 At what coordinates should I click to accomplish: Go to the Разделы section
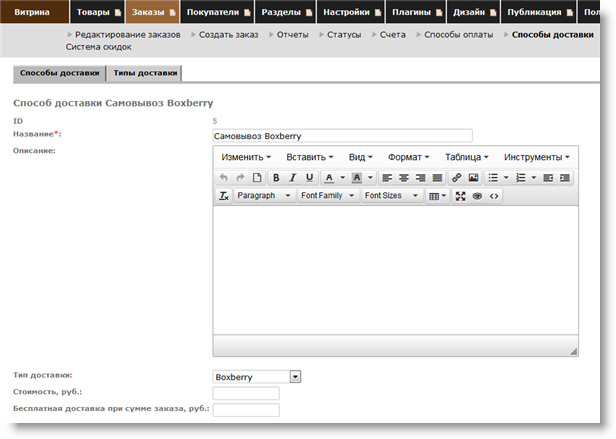click(281, 12)
